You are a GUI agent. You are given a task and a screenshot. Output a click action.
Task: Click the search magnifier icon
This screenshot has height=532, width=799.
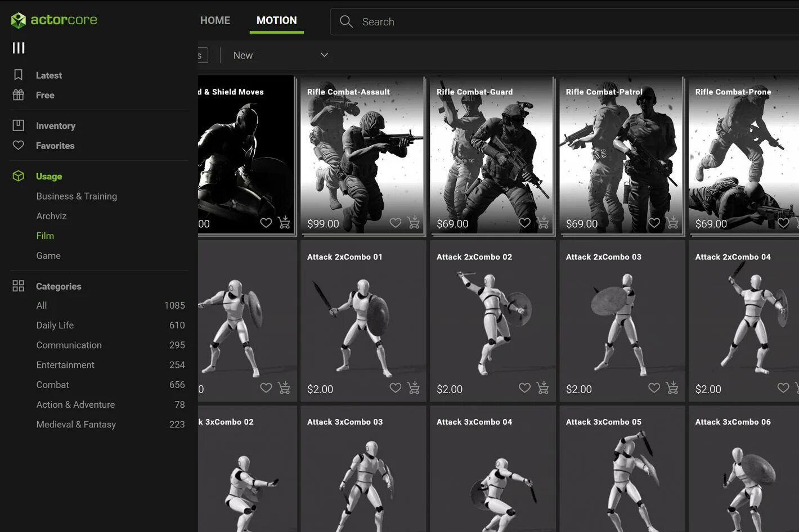[x=346, y=22]
